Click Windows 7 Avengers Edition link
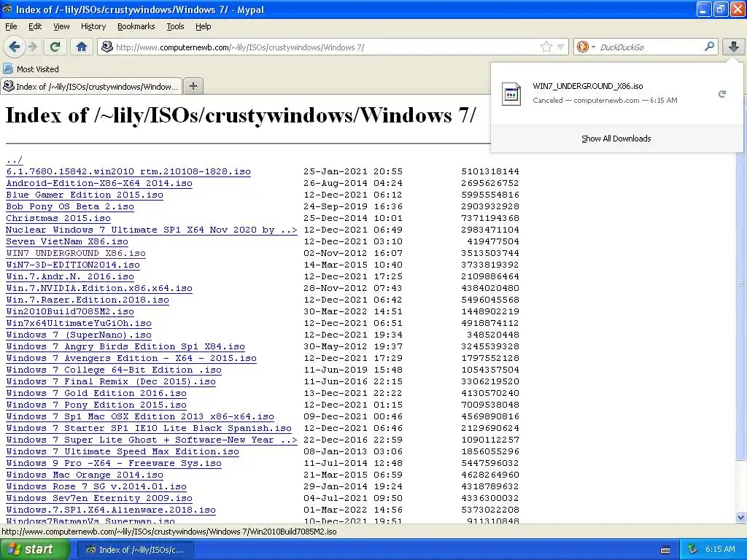 [131, 358]
